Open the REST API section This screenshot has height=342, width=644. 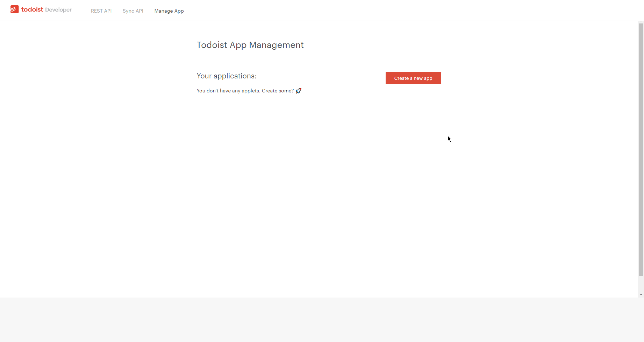click(x=101, y=11)
